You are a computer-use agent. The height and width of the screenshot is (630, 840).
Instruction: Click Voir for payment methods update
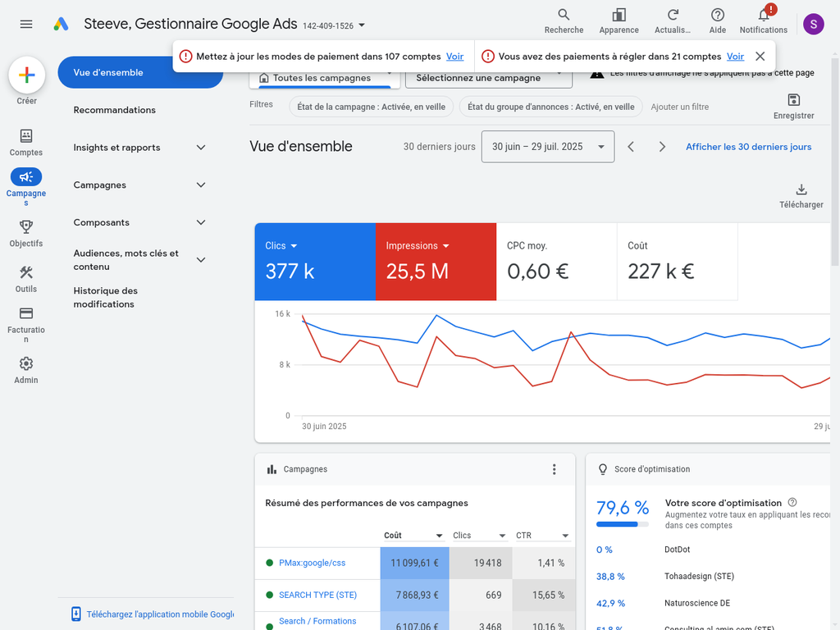(454, 57)
